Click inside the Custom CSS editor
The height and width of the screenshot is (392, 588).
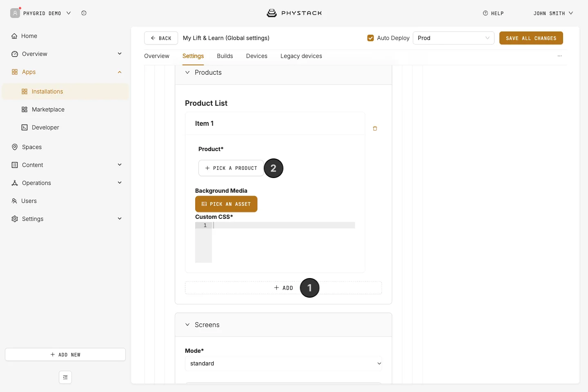tap(283, 243)
